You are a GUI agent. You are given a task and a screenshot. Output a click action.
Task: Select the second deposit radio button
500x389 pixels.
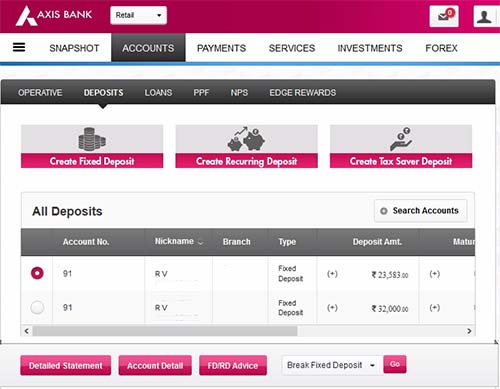click(37, 307)
